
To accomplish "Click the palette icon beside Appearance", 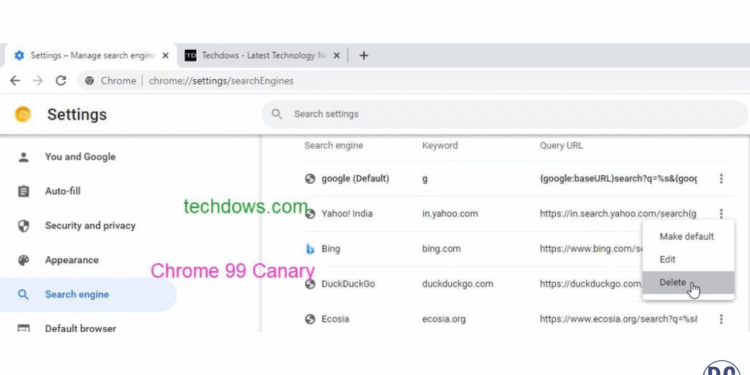I will pos(23,260).
